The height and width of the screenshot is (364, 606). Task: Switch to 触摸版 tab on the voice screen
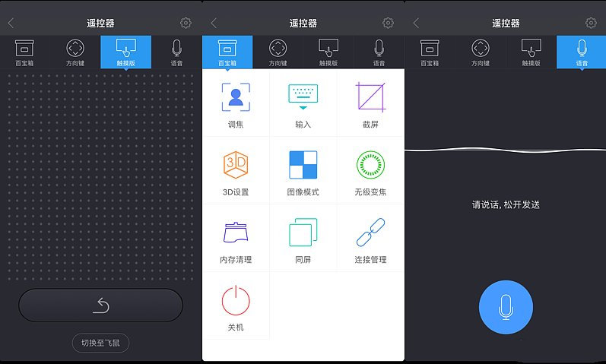coord(531,52)
